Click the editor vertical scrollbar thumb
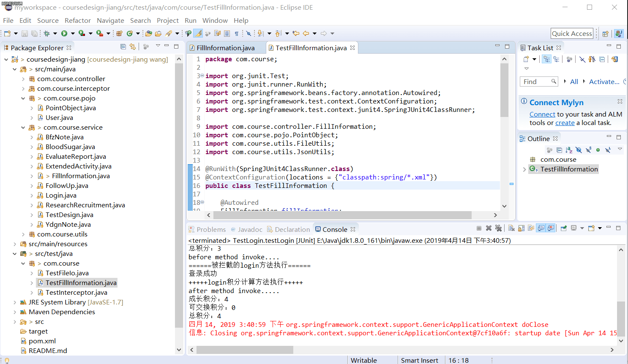The image size is (628, 364). coord(504,90)
